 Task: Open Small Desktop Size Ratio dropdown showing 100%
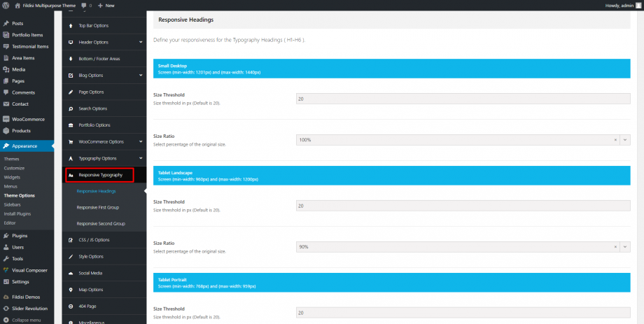pos(626,140)
